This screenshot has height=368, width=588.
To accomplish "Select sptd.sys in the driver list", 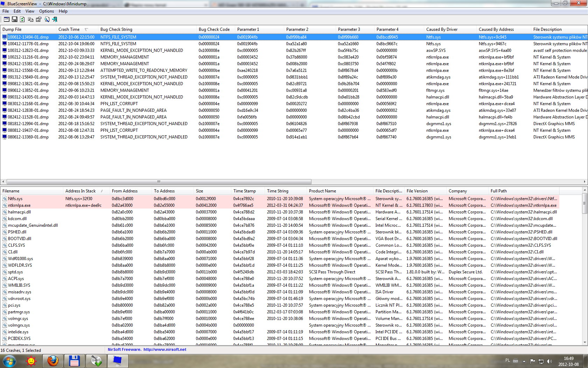I will click(x=280, y=272).
